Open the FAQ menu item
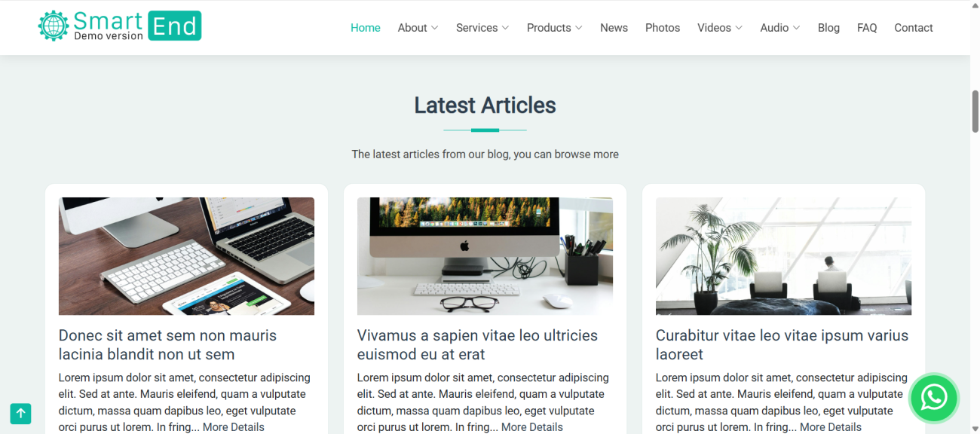Viewport: 980px width, 434px height. point(867,28)
